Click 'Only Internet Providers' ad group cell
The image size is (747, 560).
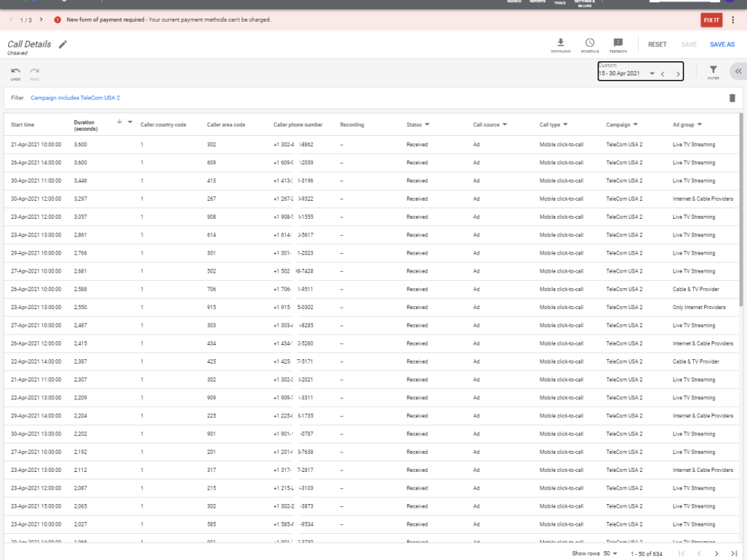(x=699, y=307)
